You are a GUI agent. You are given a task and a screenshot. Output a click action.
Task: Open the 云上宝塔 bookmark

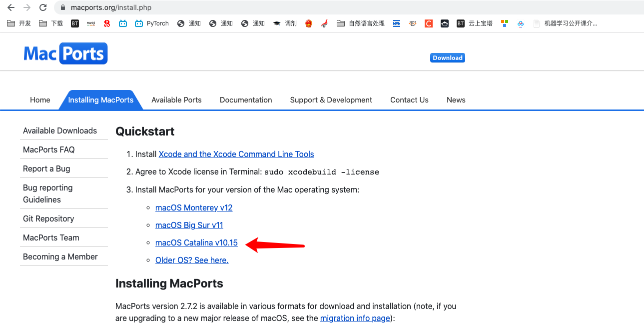(x=475, y=23)
